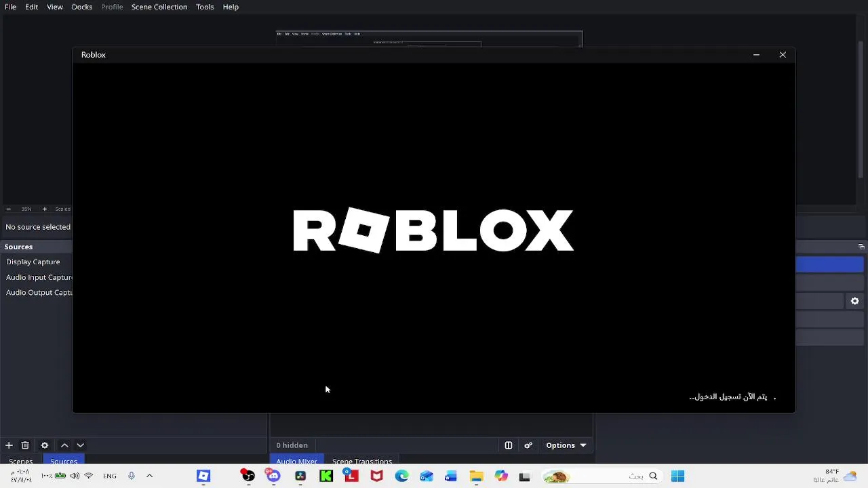This screenshot has height=488, width=868.
Task: Open the battery status tray icon
Action: click(60, 476)
